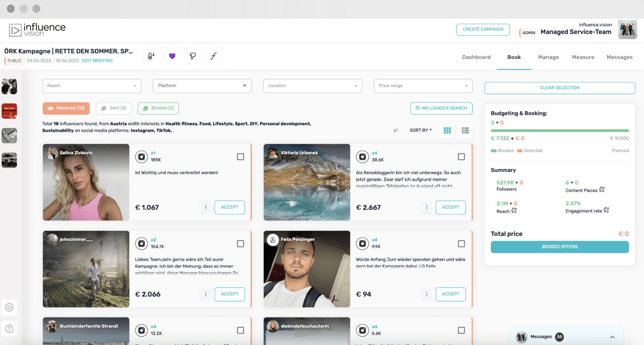Open the Platform filter dropdown
This screenshot has height=345, width=644.
(202, 86)
